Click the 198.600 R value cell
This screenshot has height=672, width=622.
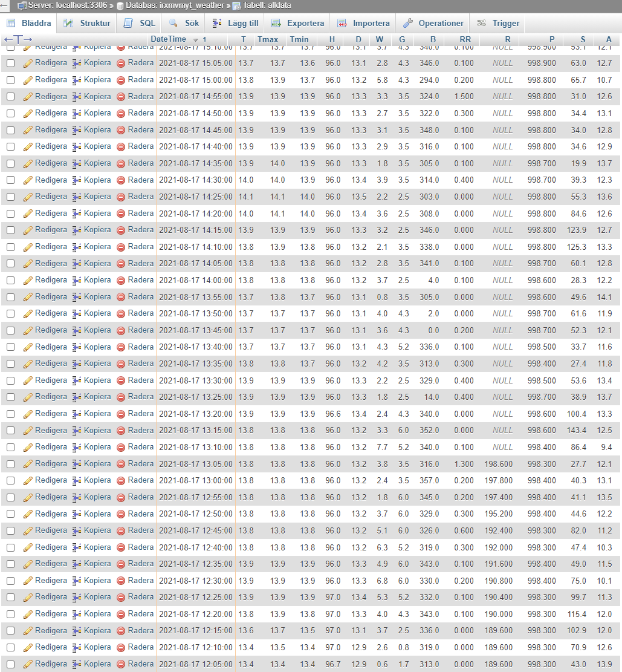point(499,464)
